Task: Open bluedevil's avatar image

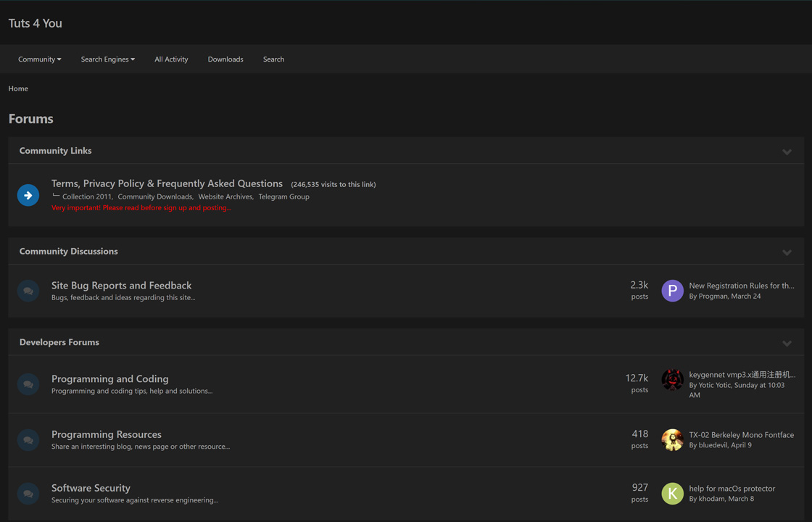Action: (x=672, y=440)
